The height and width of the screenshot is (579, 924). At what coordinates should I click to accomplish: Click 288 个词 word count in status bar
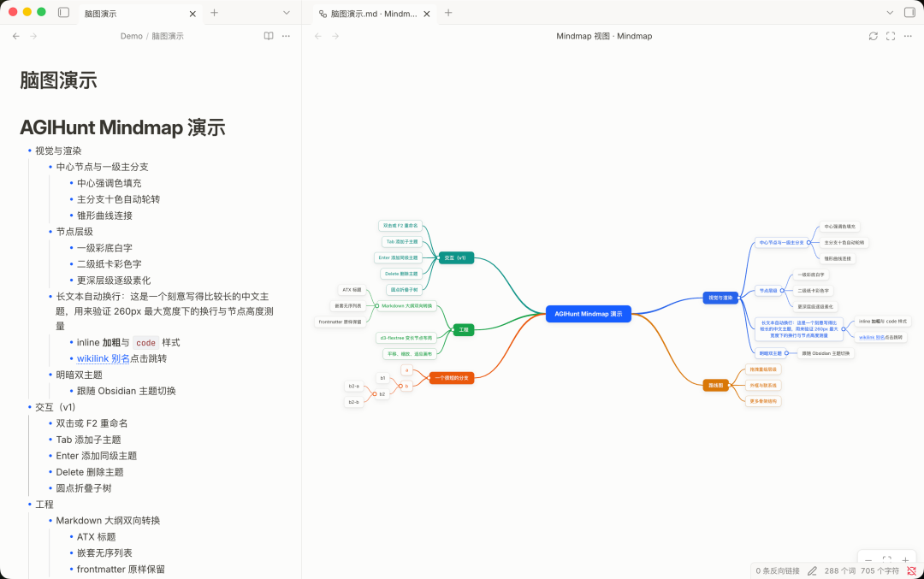840,570
